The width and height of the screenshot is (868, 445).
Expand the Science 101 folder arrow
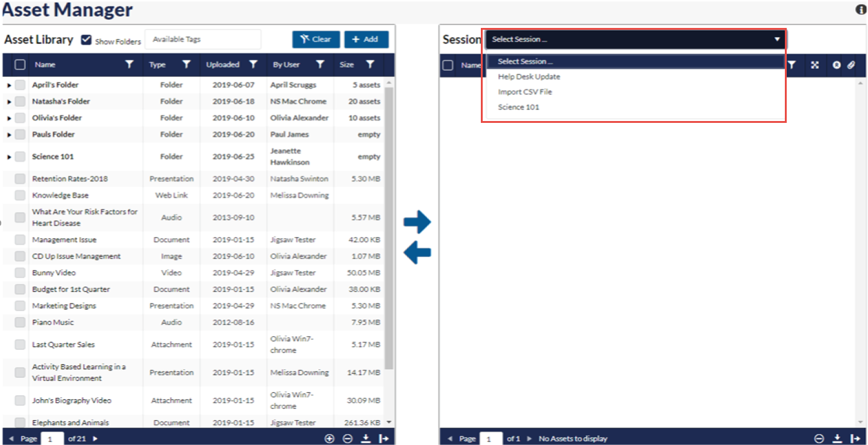9,157
